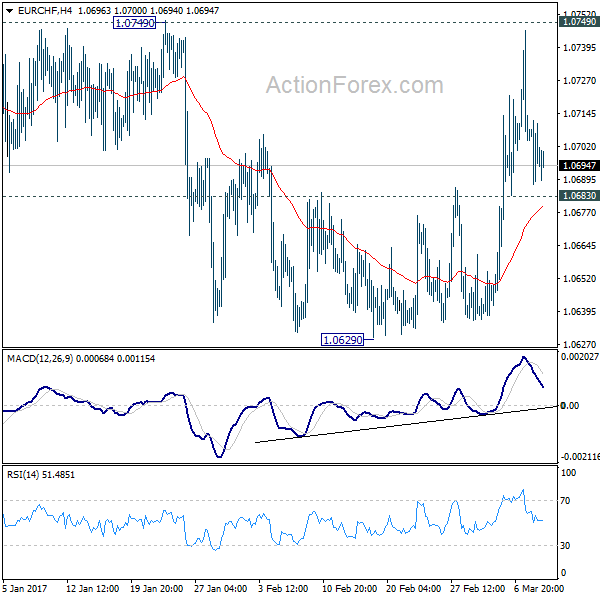The width and height of the screenshot is (600, 600).
Task: Click the MACD scale value 0.002027
Action: click(x=579, y=357)
